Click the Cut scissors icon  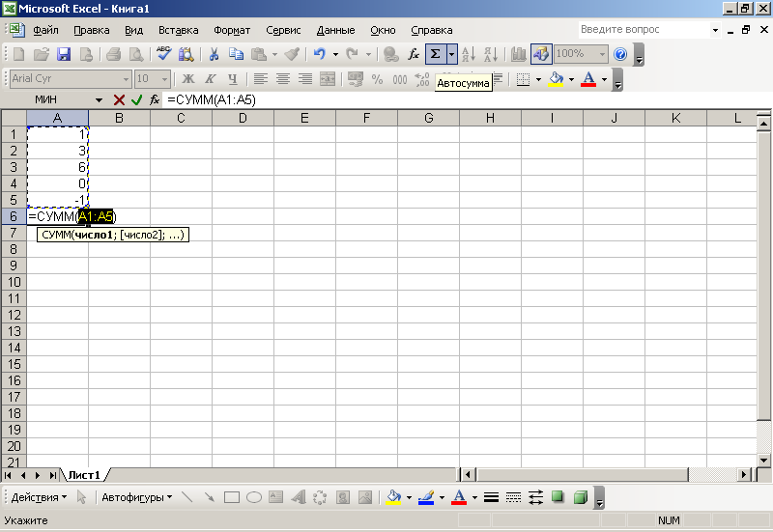coord(214,54)
